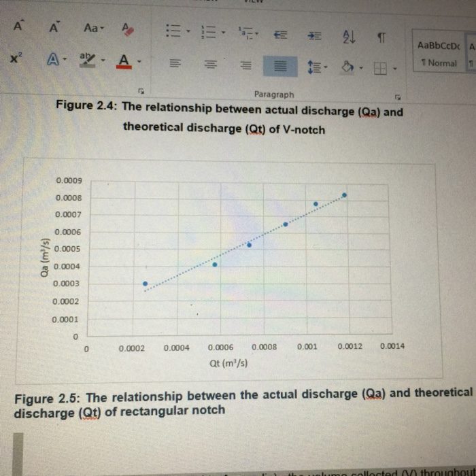476x476 pixels.
Task: Click the 0.0014 x-axis label
Action: (392, 346)
